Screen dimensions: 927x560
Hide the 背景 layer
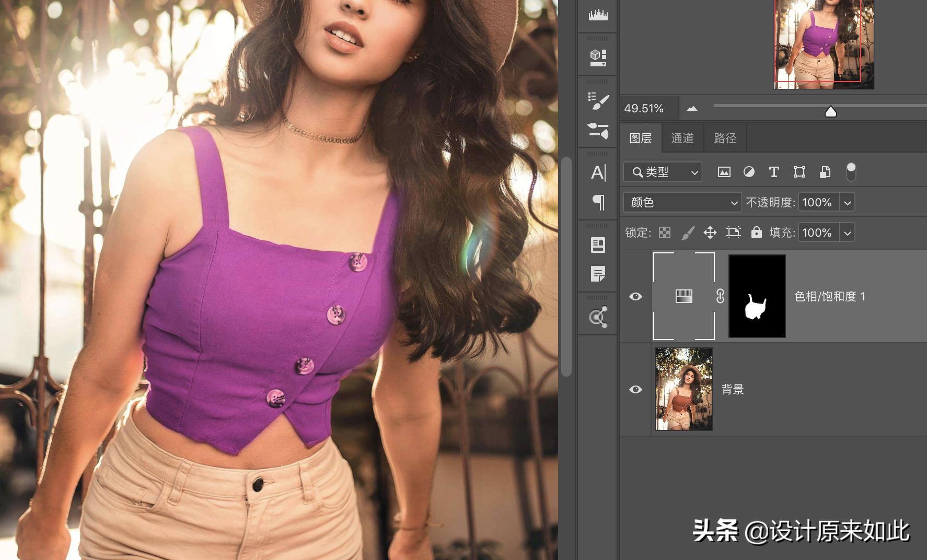(635, 390)
